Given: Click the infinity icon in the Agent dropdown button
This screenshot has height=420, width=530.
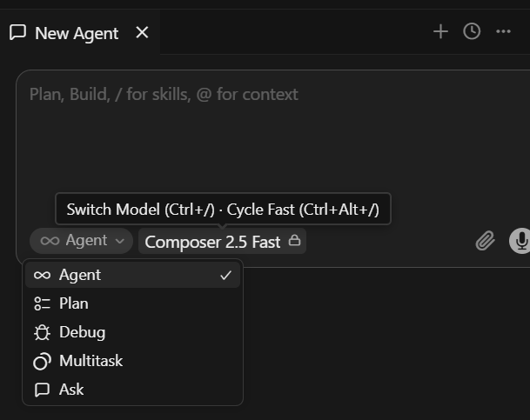Looking at the screenshot, I should [50, 241].
